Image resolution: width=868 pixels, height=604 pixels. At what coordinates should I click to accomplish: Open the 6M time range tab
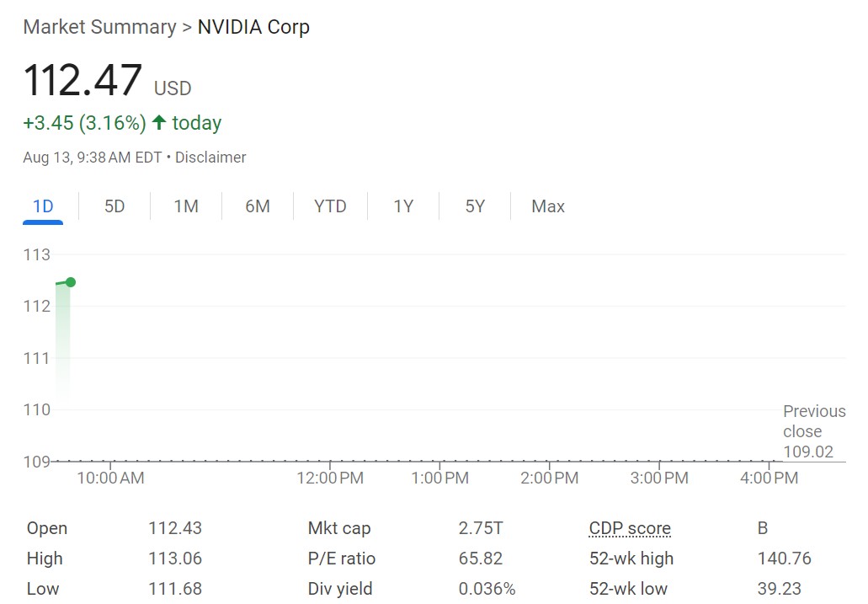pos(258,206)
